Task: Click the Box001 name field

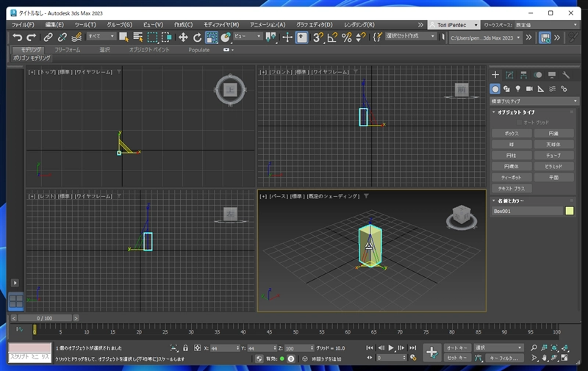Action: coord(527,211)
